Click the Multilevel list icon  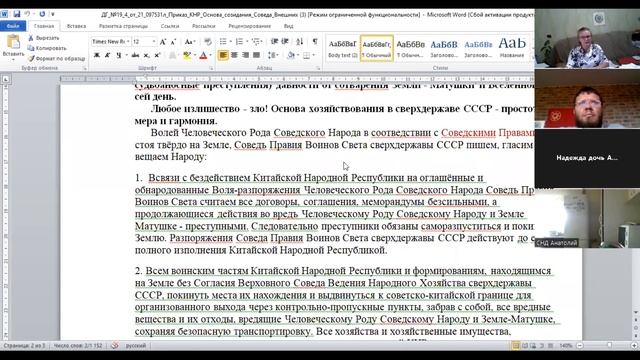coord(256,42)
